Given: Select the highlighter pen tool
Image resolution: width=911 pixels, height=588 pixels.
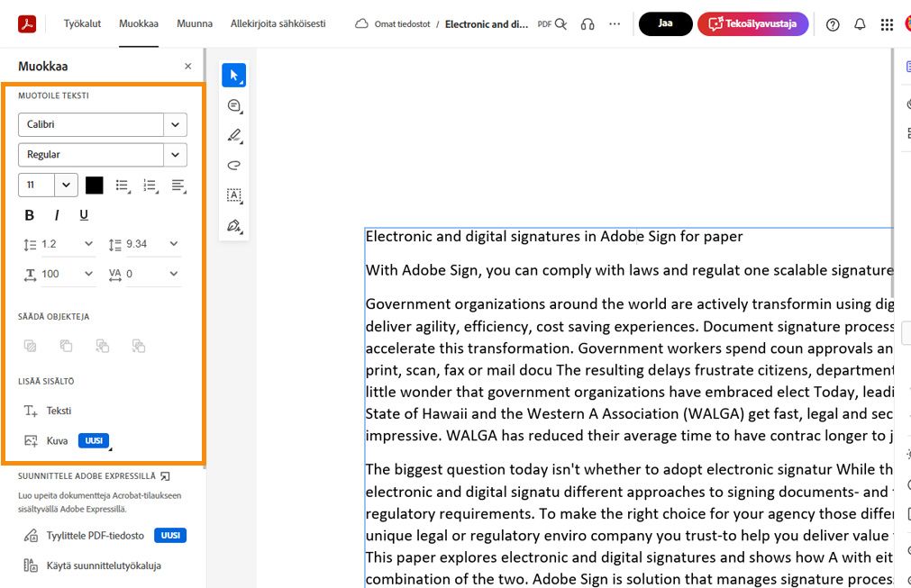Looking at the screenshot, I should click(x=234, y=136).
